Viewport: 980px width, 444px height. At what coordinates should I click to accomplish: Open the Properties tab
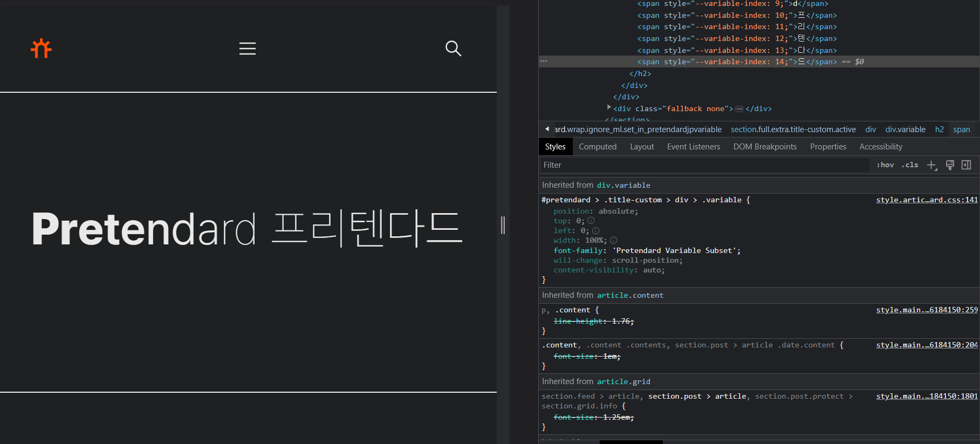(828, 147)
